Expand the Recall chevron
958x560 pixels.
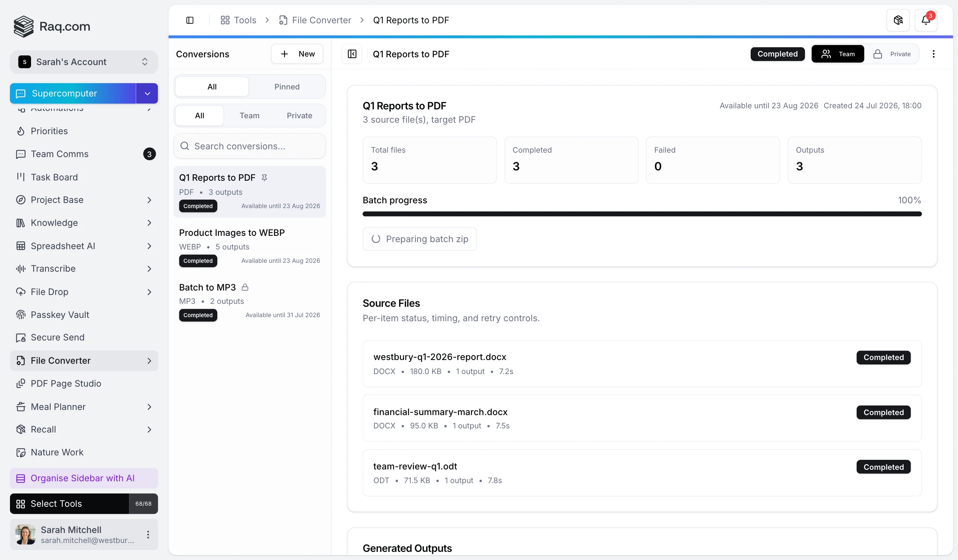click(x=149, y=430)
